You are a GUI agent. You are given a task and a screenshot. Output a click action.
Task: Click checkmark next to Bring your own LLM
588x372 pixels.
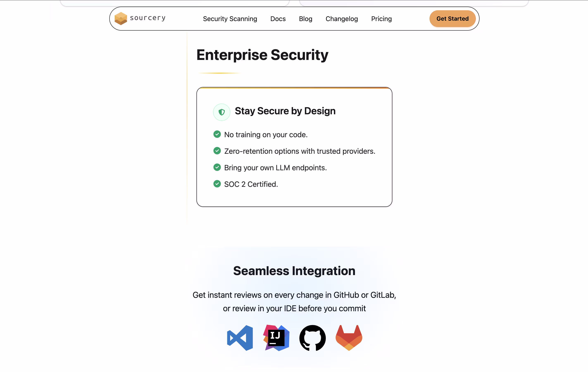(217, 167)
